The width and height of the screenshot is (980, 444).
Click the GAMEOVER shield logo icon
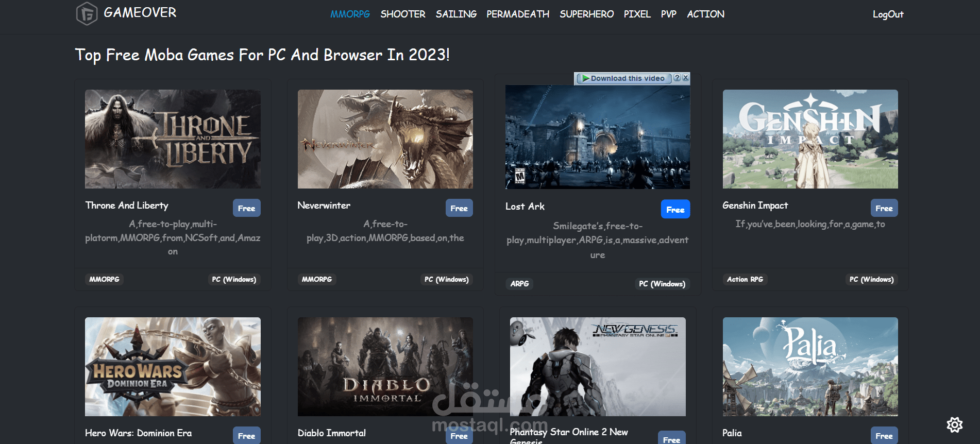[x=87, y=13]
